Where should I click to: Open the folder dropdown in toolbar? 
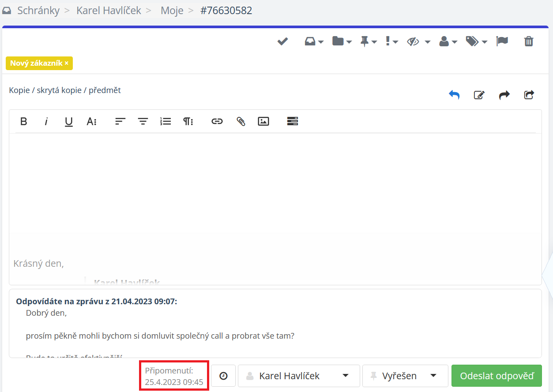(x=342, y=41)
